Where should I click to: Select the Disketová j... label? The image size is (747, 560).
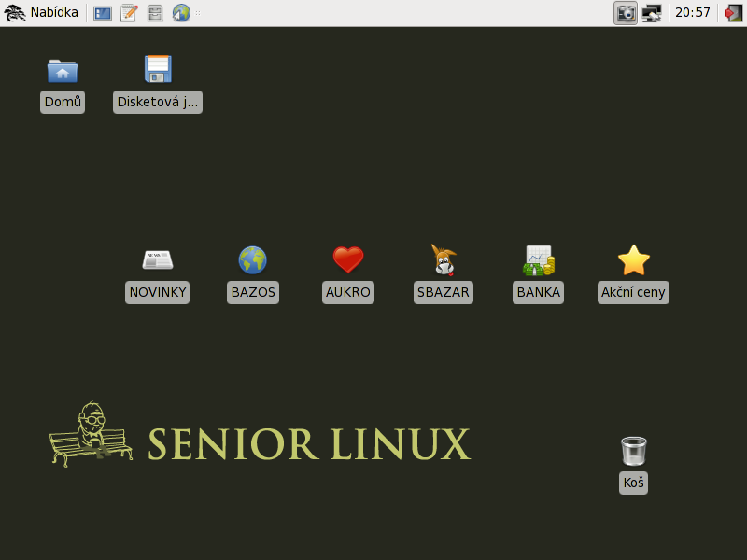click(x=158, y=102)
